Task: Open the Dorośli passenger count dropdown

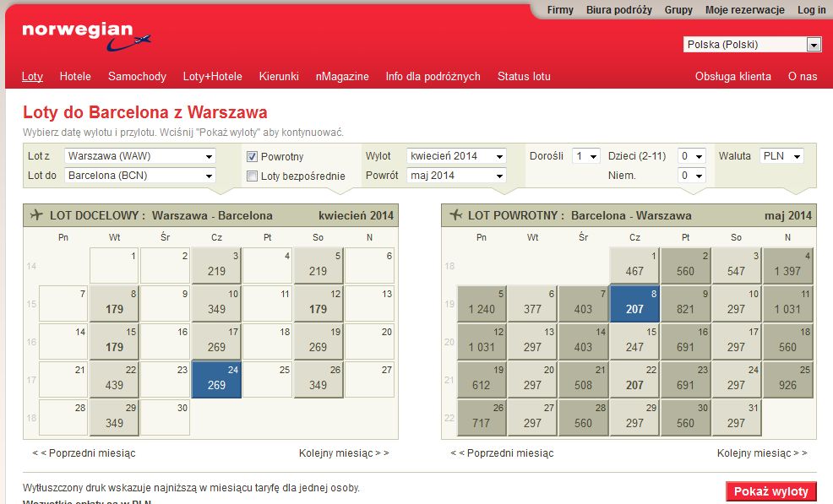Action: coord(586,156)
